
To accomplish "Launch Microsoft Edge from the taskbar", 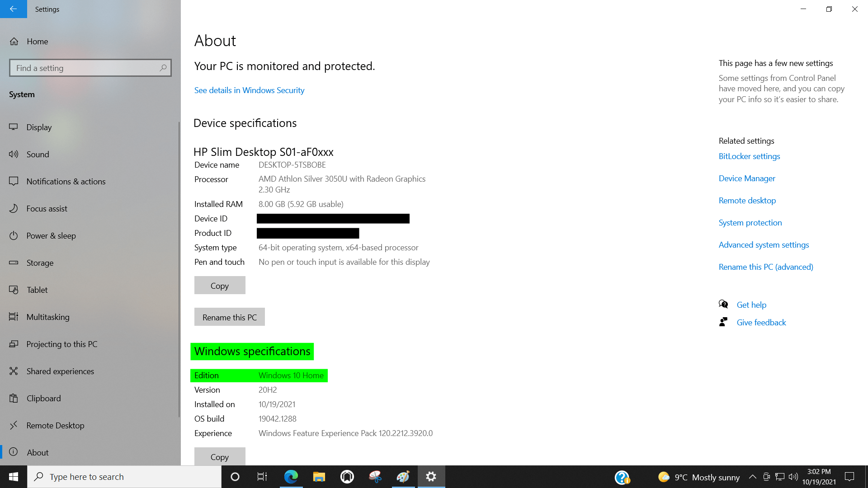I will [291, 477].
